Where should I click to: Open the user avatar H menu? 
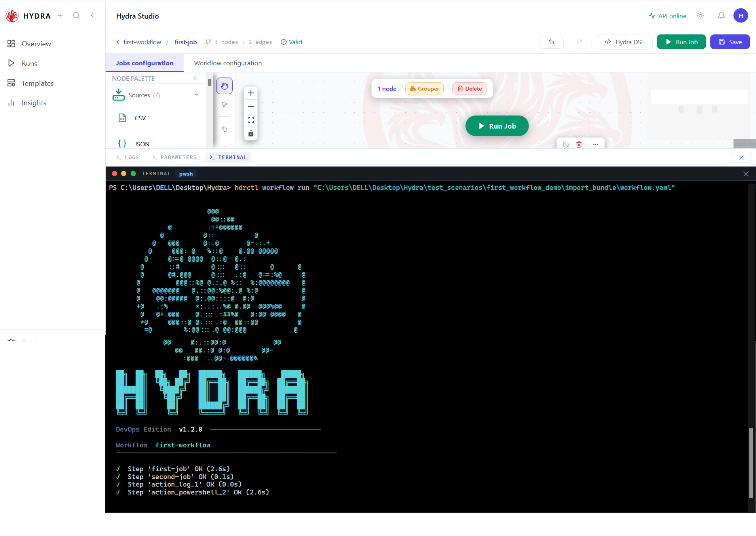coord(741,16)
